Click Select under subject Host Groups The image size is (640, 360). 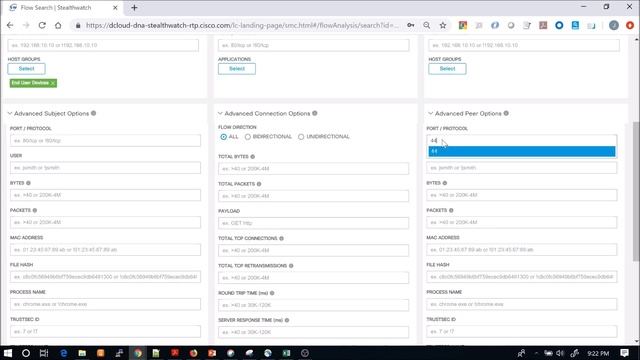27,69
